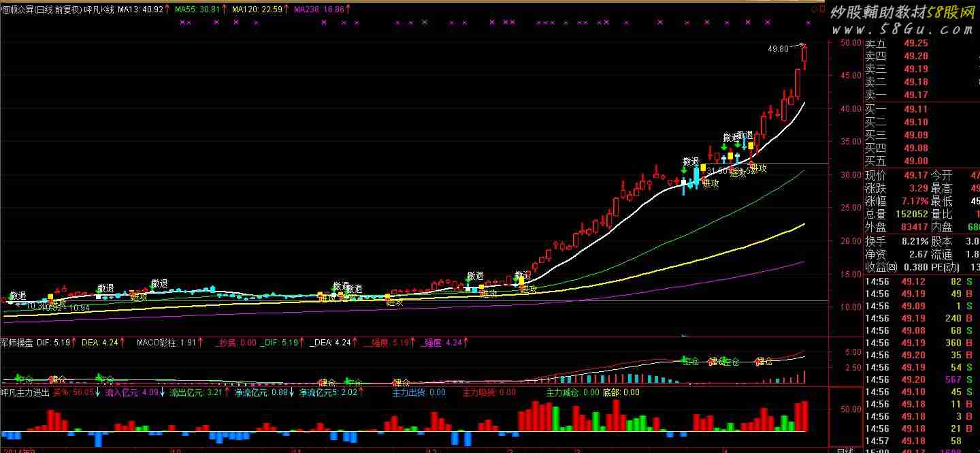This screenshot has width=980, height=453.
Task: Select the 买一 buy order row at 49.11
Action: (922, 109)
